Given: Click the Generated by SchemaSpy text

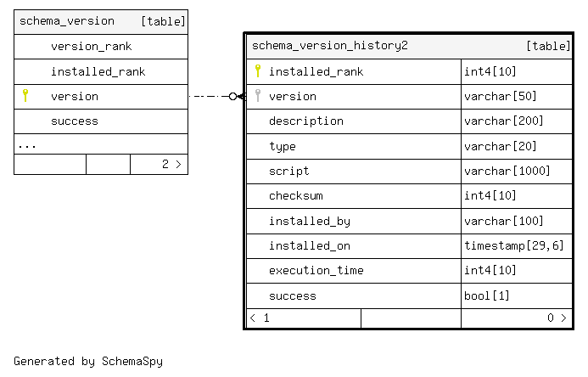Looking at the screenshot, I should point(88,361).
